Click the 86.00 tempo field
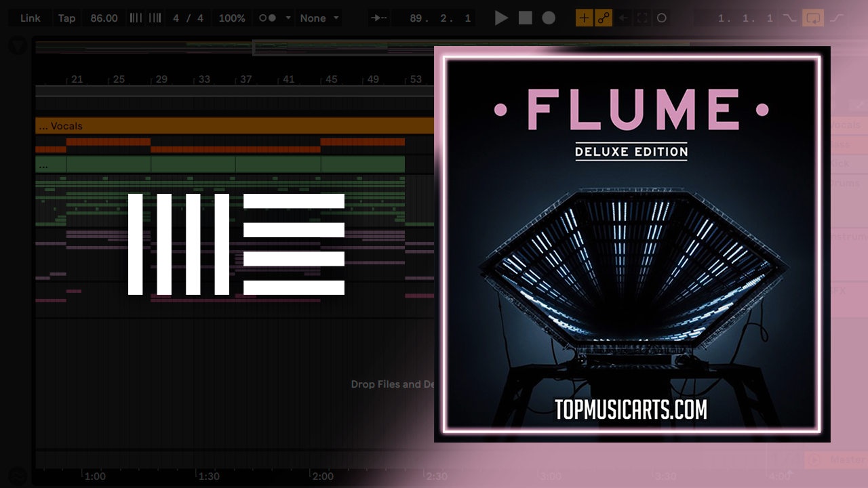868x488 pixels. click(104, 18)
